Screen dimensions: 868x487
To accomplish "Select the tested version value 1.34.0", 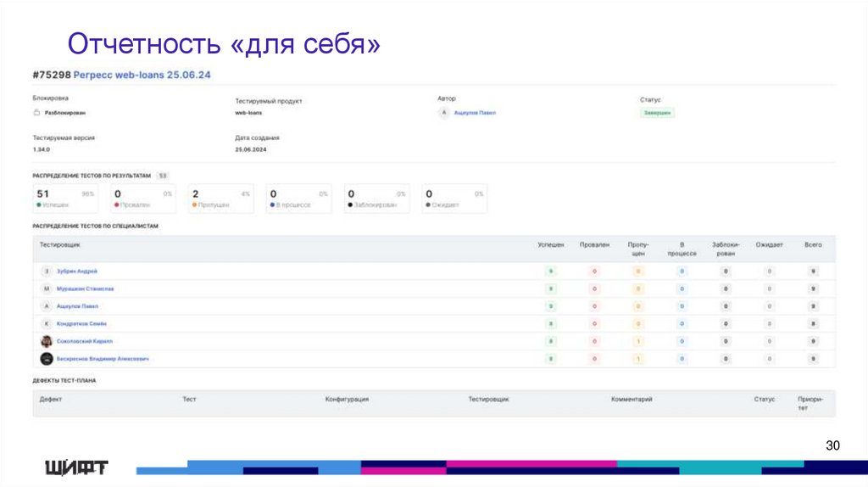I will click(x=41, y=149).
